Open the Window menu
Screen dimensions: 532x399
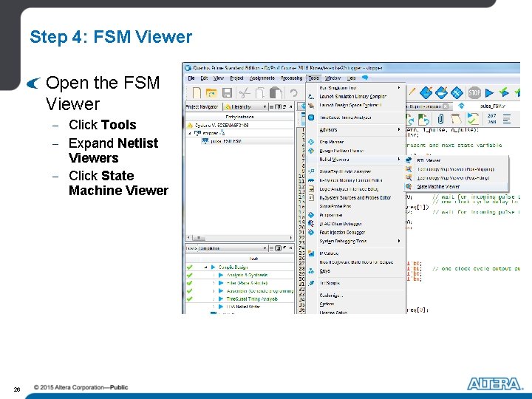[x=332, y=78]
